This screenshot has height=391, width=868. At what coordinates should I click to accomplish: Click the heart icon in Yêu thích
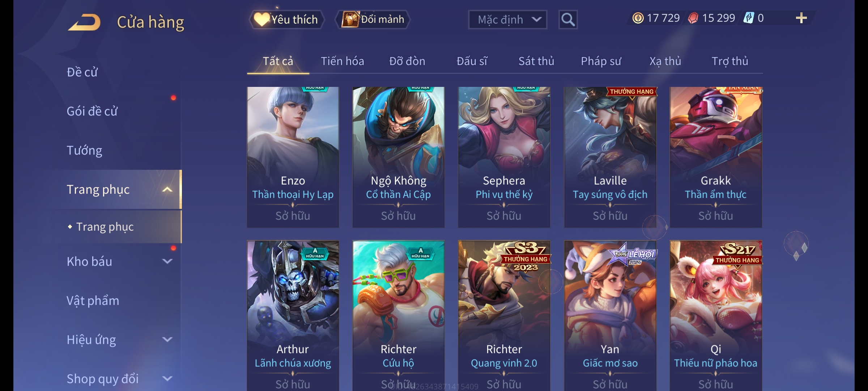pyautogui.click(x=261, y=19)
